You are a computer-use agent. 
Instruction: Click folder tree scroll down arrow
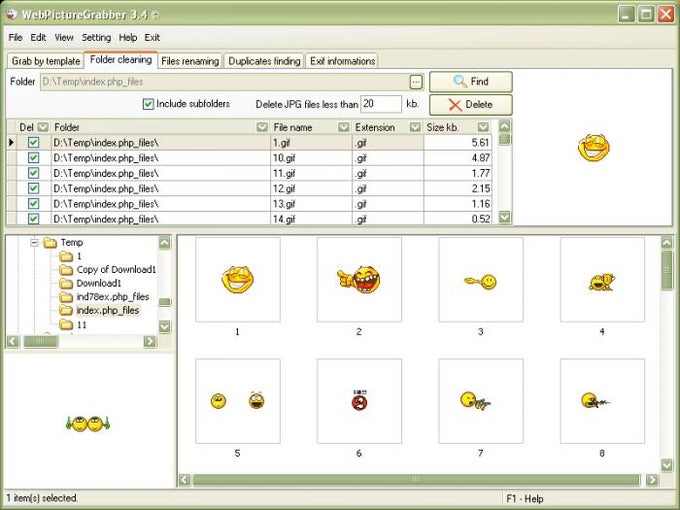coord(165,326)
